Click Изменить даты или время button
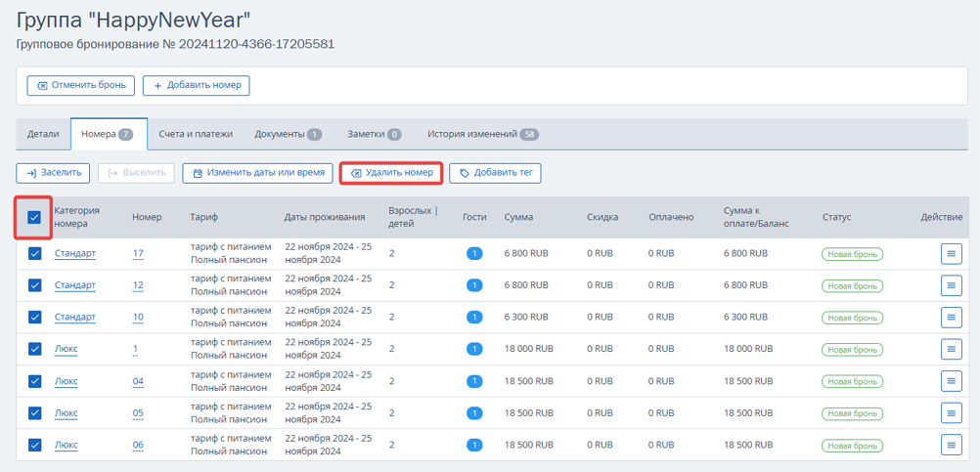 (257, 173)
